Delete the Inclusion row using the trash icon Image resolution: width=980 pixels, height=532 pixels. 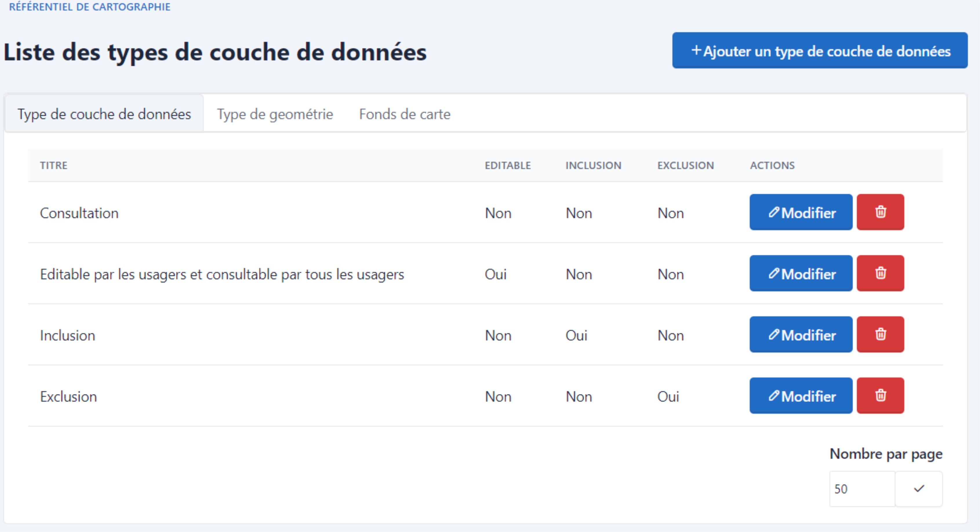(x=880, y=335)
